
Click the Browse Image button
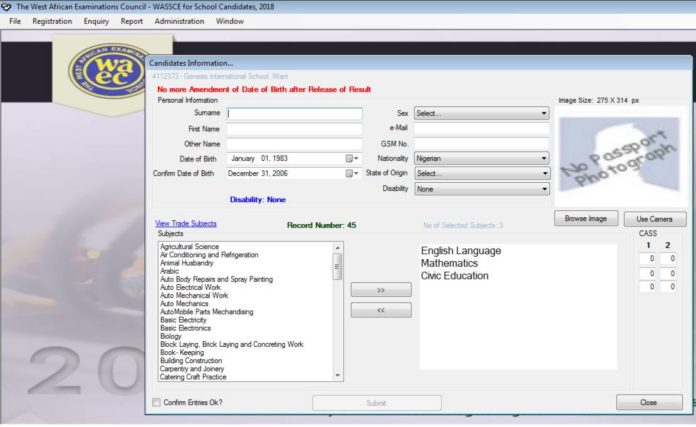[x=586, y=218]
